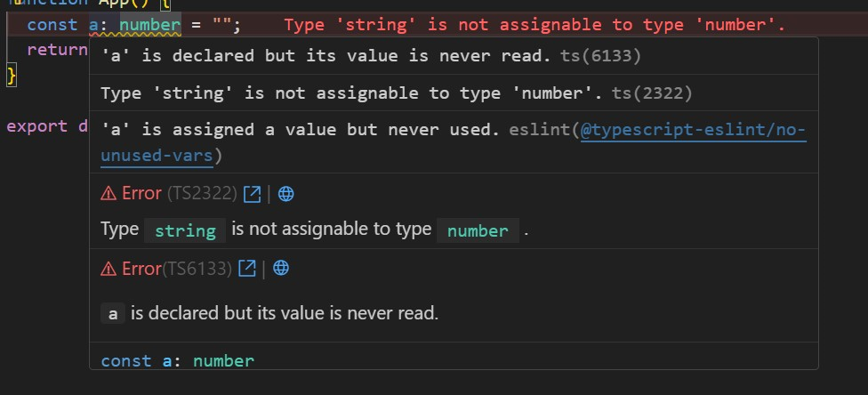The height and width of the screenshot is (395, 868).
Task: Open external link icon beside TS6133
Action: pos(247,269)
